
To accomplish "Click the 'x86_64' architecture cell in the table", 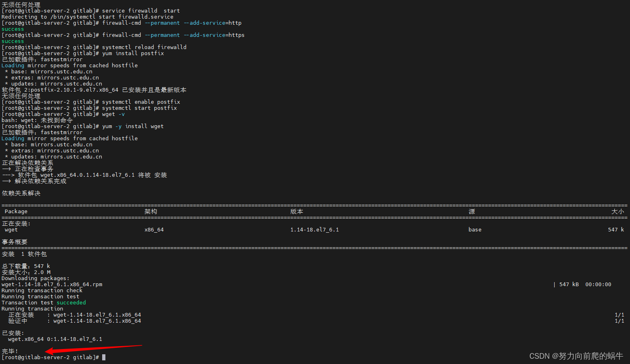I will [154, 229].
